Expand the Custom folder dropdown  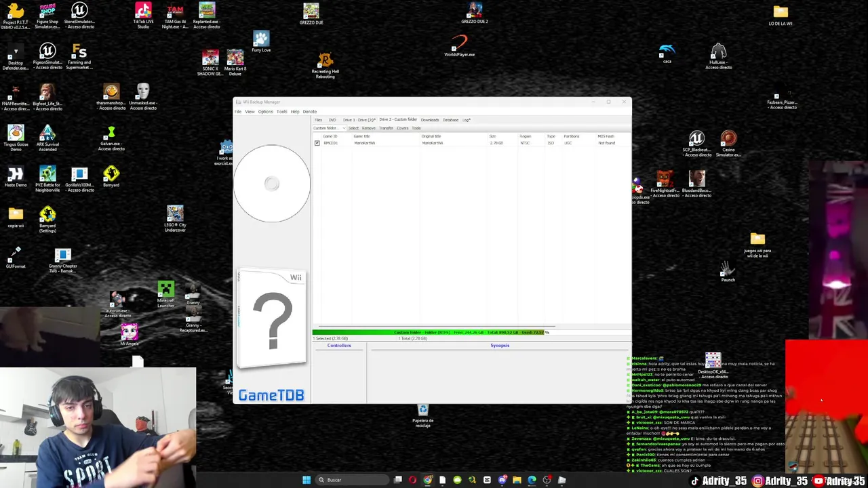coord(329,128)
